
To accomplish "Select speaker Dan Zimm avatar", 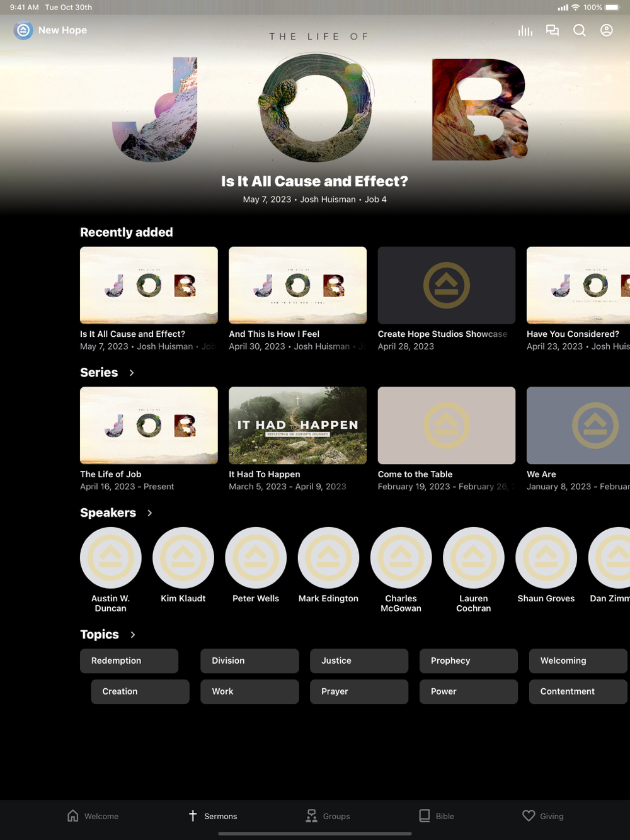I will 609,558.
